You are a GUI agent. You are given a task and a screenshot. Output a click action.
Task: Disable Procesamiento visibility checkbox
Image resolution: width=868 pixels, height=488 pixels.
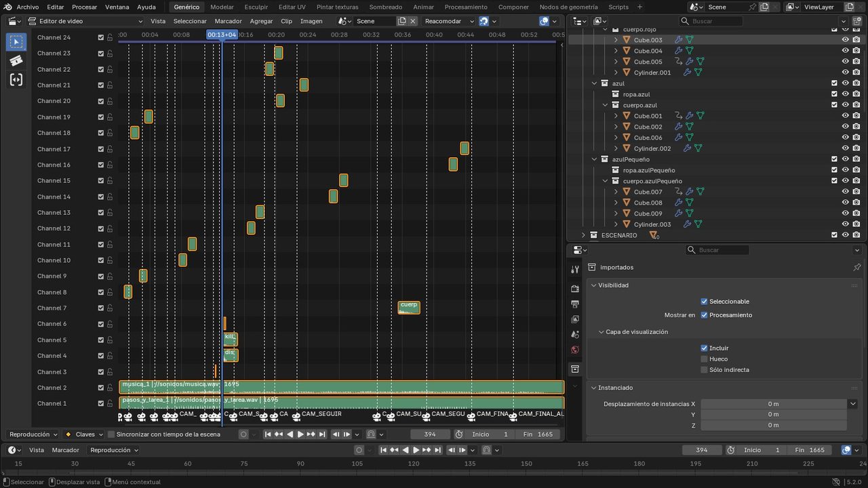tap(704, 315)
